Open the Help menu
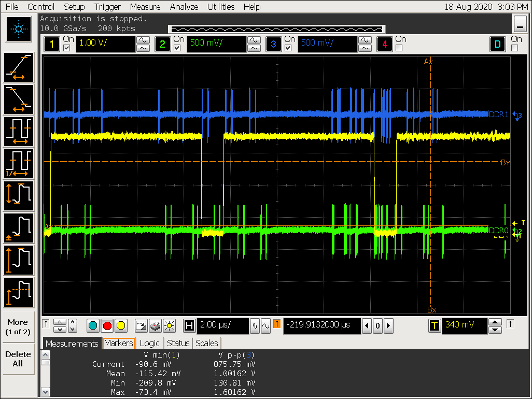The width and height of the screenshot is (532, 399). pyautogui.click(x=252, y=7)
